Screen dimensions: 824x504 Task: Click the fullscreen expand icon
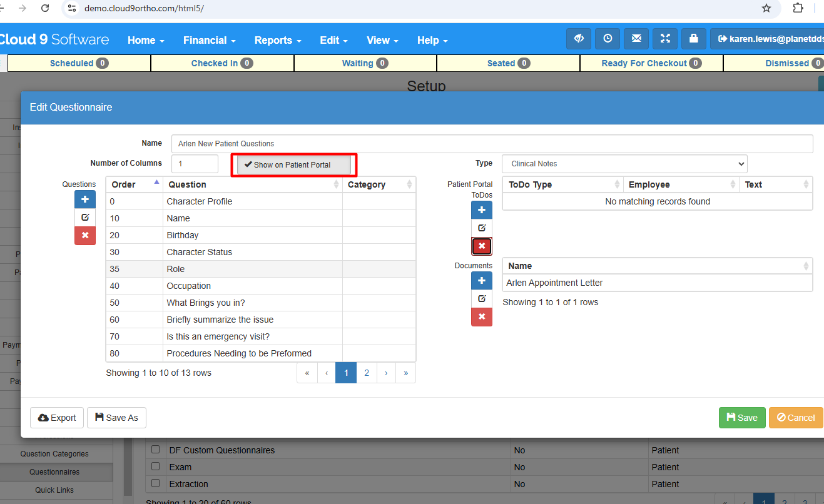665,39
